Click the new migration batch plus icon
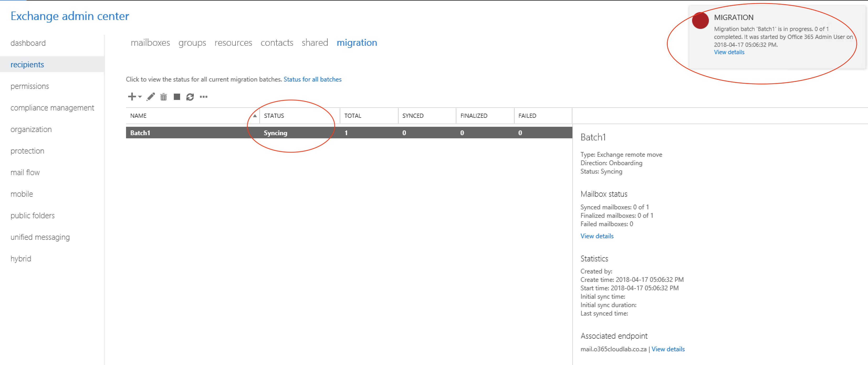868x365 pixels. pyautogui.click(x=132, y=97)
